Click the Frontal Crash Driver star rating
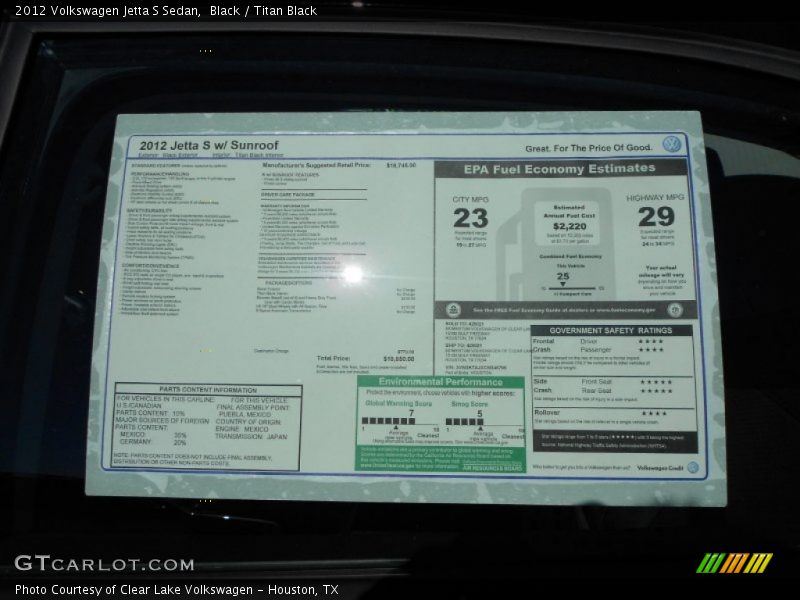The width and height of the screenshot is (800, 600). coord(651,341)
